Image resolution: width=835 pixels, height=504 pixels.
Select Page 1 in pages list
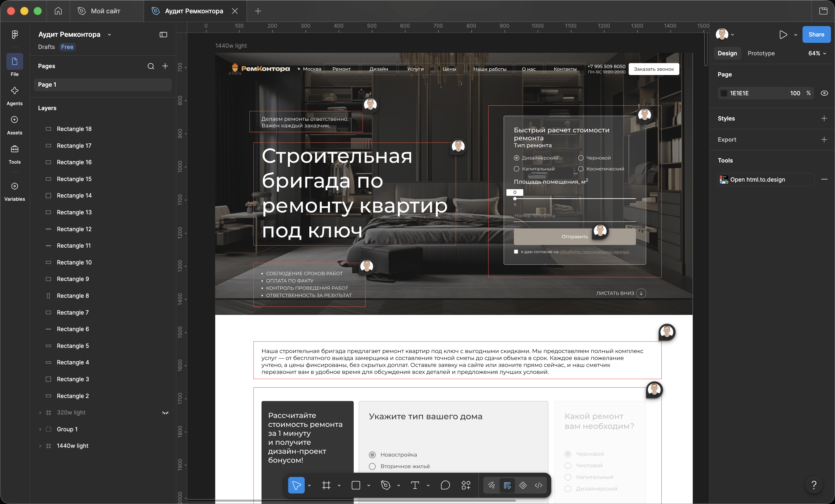tap(103, 85)
